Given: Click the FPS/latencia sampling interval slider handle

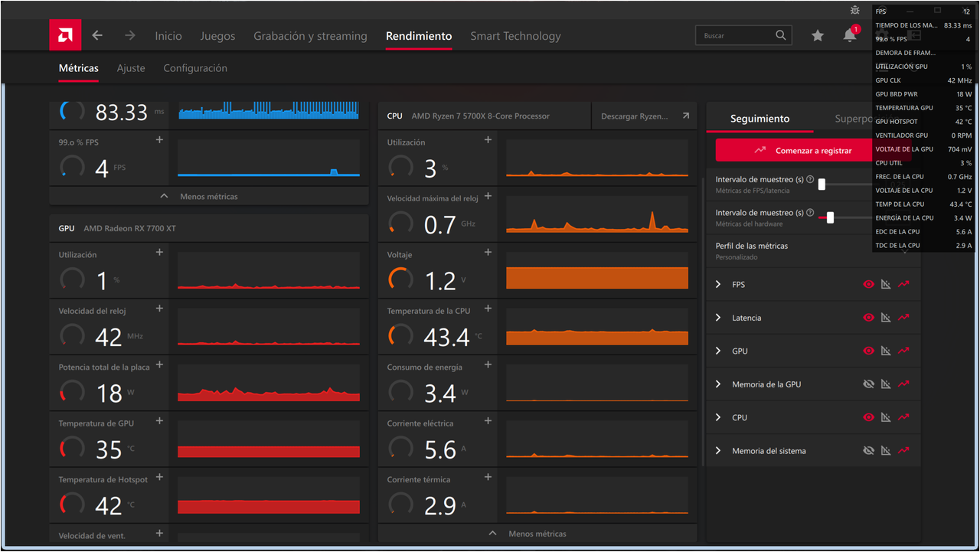Looking at the screenshot, I should pyautogui.click(x=822, y=185).
